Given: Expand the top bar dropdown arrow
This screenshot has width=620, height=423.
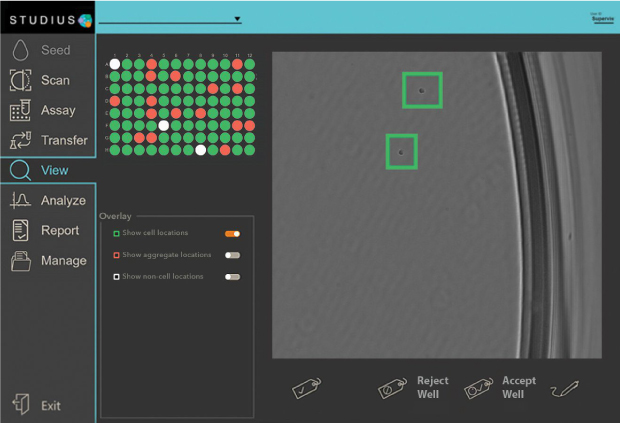Looking at the screenshot, I should (237, 18).
